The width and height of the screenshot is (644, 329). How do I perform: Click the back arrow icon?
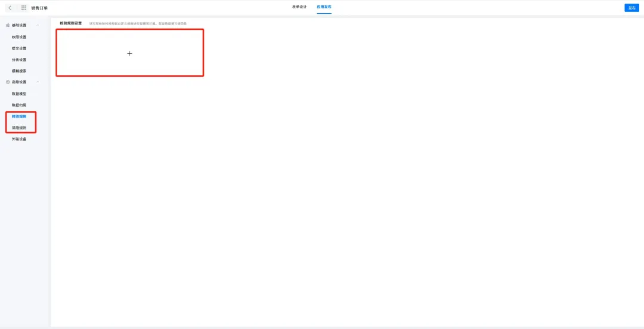[x=10, y=8]
